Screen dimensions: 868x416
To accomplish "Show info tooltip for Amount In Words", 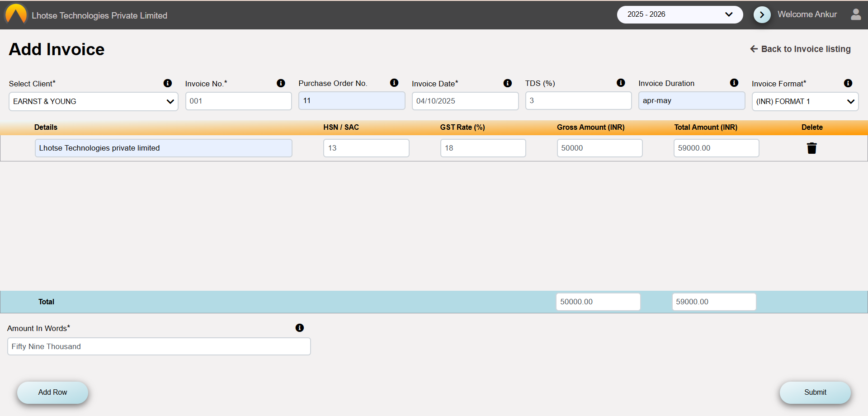I will pyautogui.click(x=300, y=328).
